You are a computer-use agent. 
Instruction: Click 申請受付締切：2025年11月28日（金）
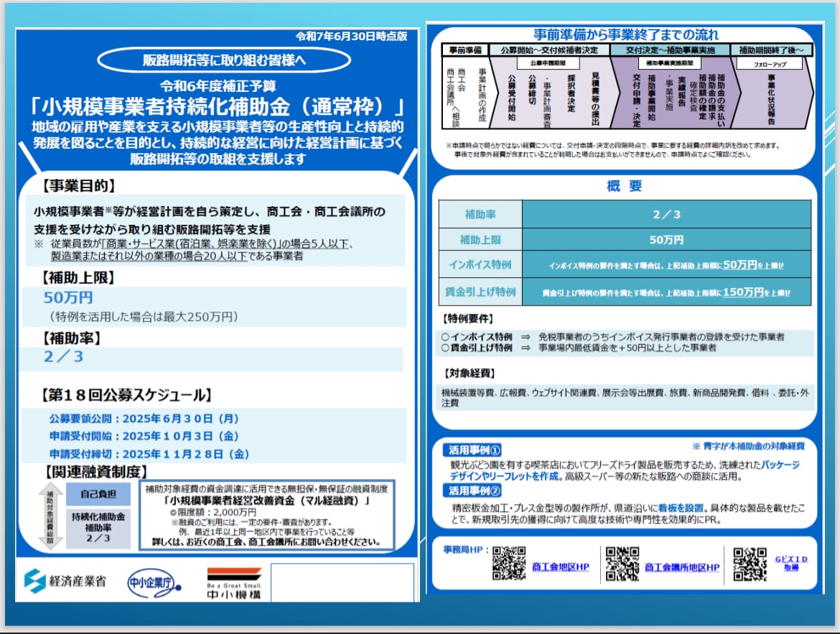point(149,454)
